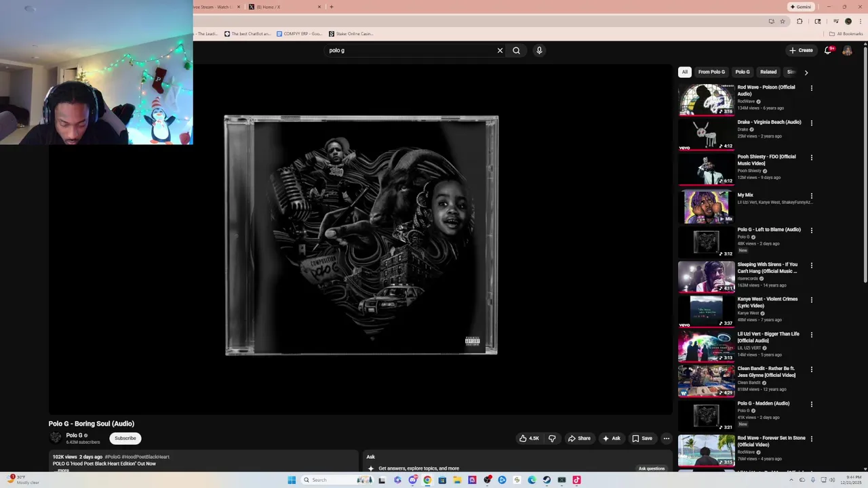The height and width of the screenshot is (488, 868).
Task: Select the All filter chip
Action: pyautogui.click(x=685, y=72)
